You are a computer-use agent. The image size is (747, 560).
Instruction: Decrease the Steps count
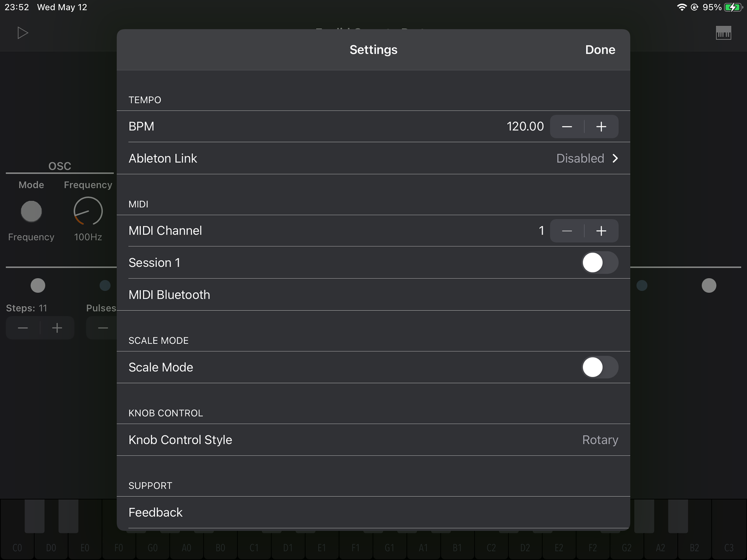click(x=23, y=328)
